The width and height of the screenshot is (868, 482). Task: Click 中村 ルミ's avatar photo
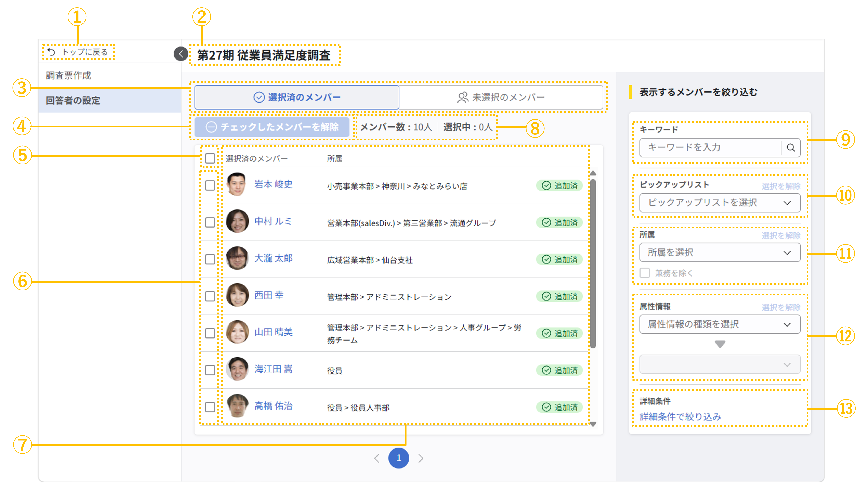(x=237, y=221)
